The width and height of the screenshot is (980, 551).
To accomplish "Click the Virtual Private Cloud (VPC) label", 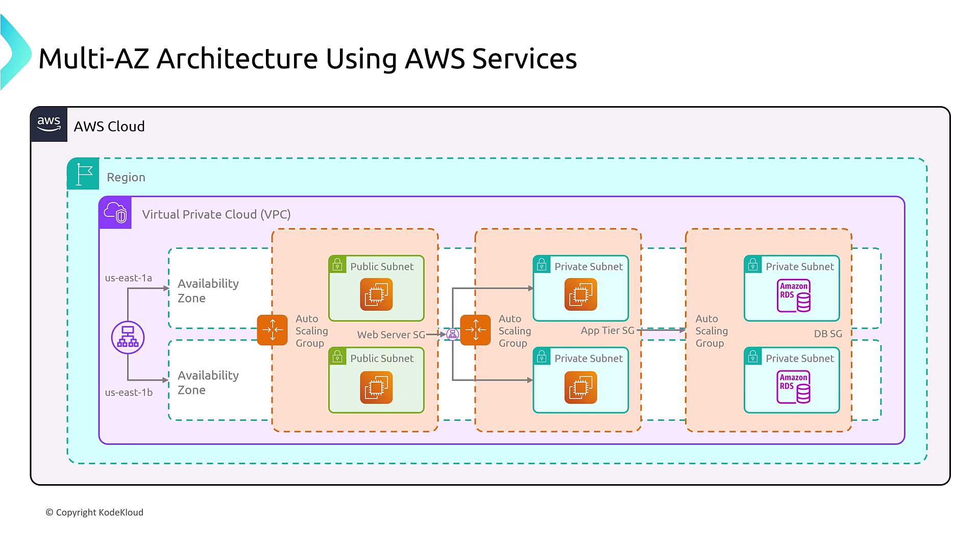I will pos(216,214).
